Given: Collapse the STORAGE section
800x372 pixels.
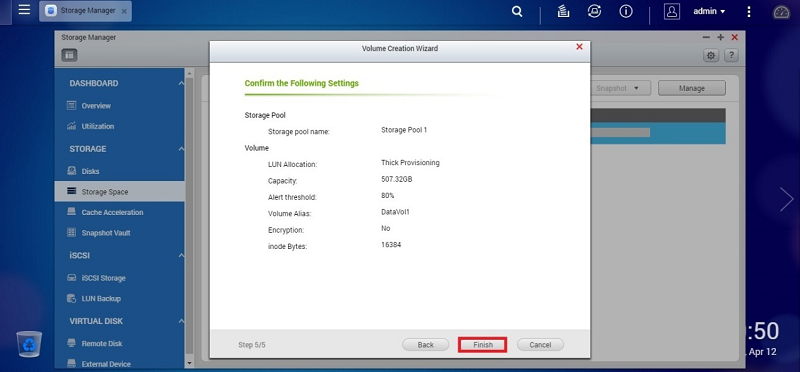Looking at the screenshot, I should 181,149.
